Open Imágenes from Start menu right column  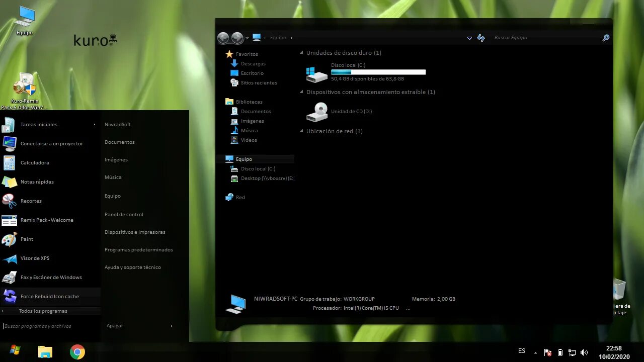116,159
